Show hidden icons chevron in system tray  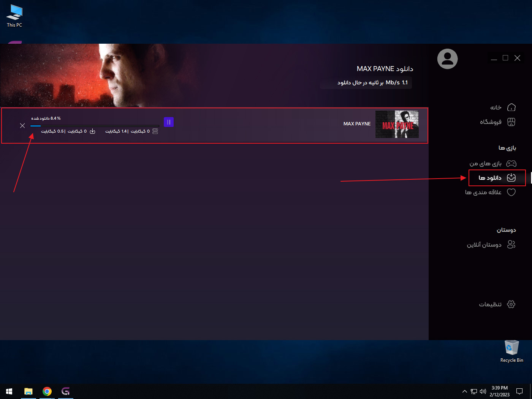(464, 391)
